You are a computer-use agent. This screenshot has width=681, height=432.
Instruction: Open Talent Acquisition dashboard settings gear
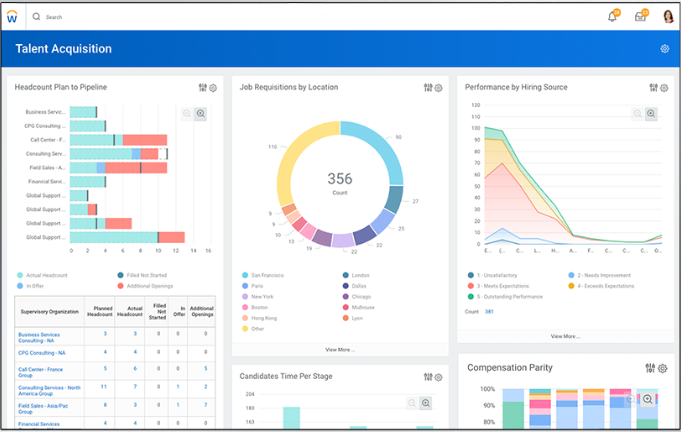click(665, 49)
